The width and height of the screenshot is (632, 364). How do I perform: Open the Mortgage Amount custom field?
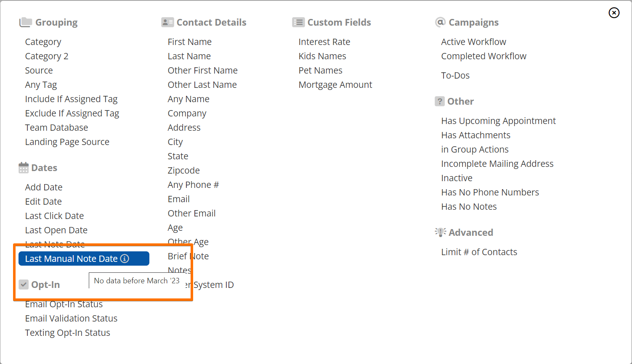click(335, 84)
